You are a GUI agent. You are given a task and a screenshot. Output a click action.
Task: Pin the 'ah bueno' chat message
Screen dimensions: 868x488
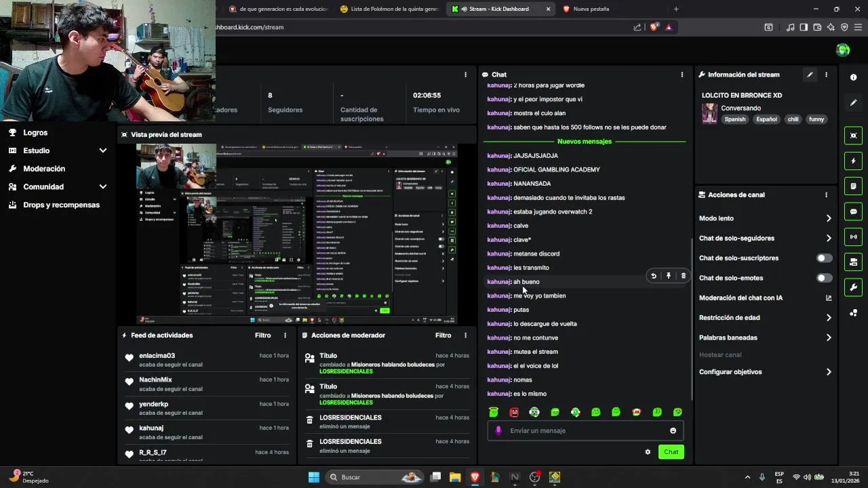(669, 276)
